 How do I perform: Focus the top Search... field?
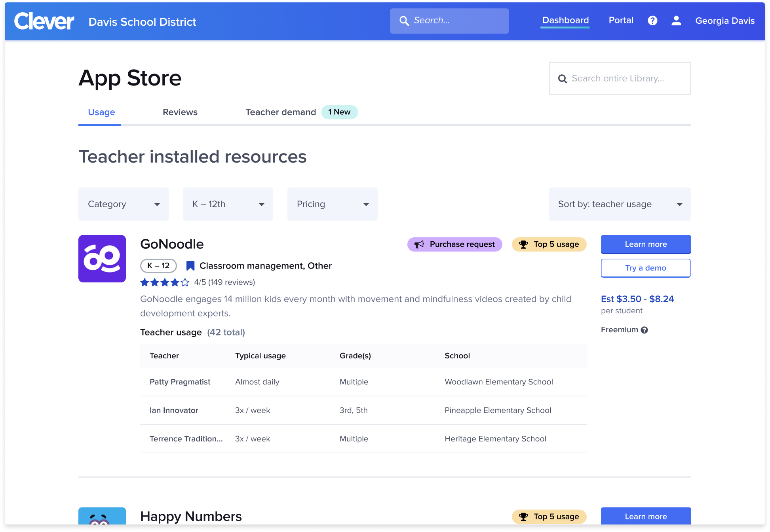[449, 21]
